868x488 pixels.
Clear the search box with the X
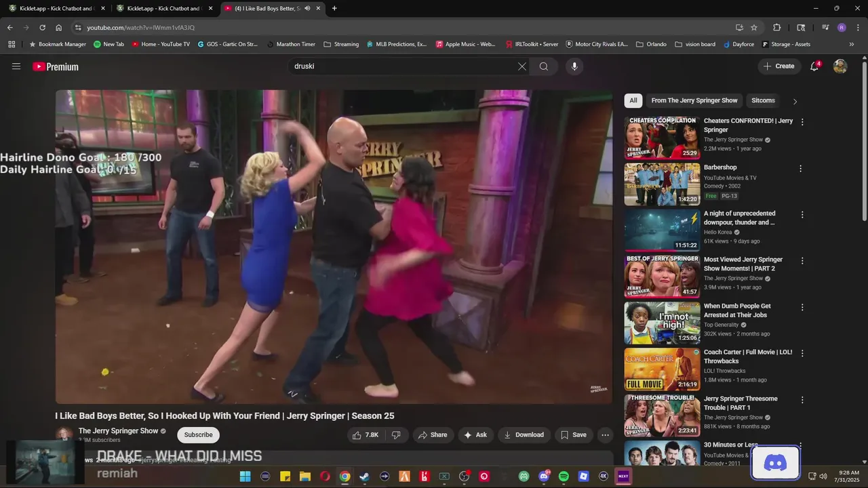pos(522,66)
